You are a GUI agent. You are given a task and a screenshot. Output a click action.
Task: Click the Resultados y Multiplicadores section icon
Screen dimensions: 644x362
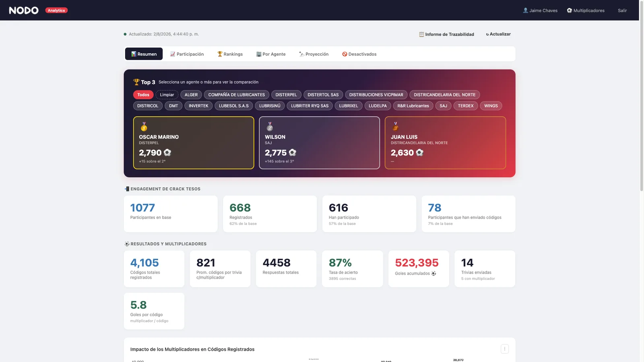click(127, 244)
